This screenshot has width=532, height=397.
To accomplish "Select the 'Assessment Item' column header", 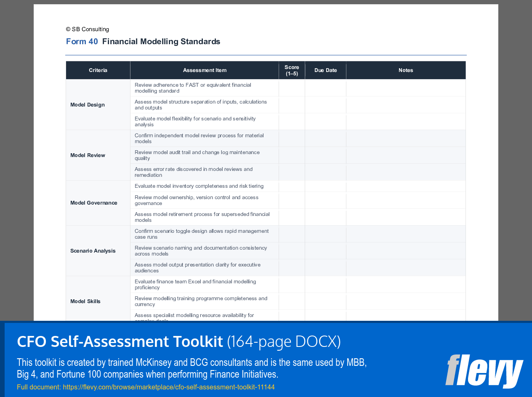I will (x=205, y=70).
